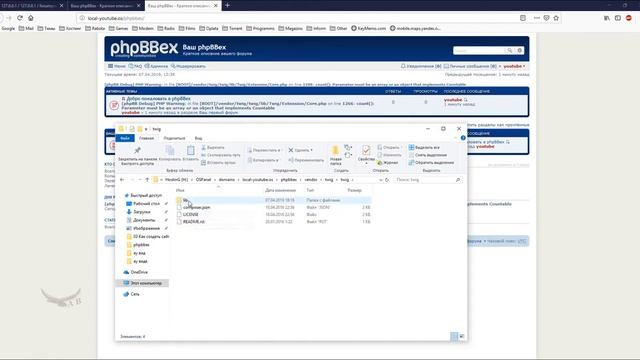Open the File tab in Explorer
The width and height of the screenshot is (640, 360).
[125, 138]
